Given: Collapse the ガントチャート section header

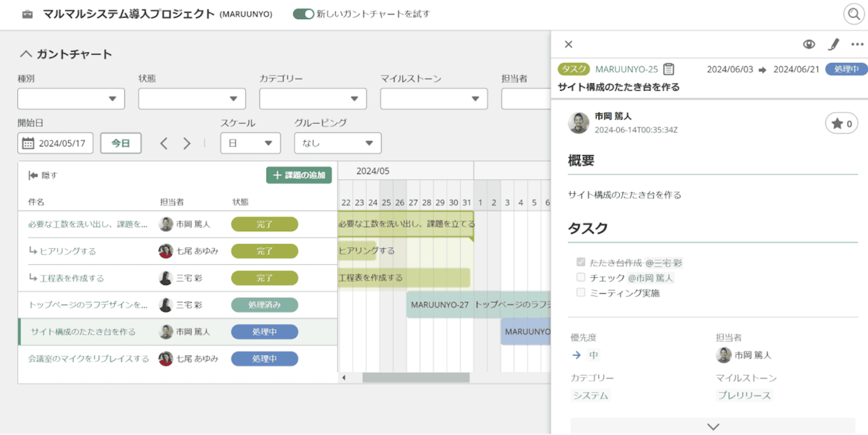Looking at the screenshot, I should point(25,54).
